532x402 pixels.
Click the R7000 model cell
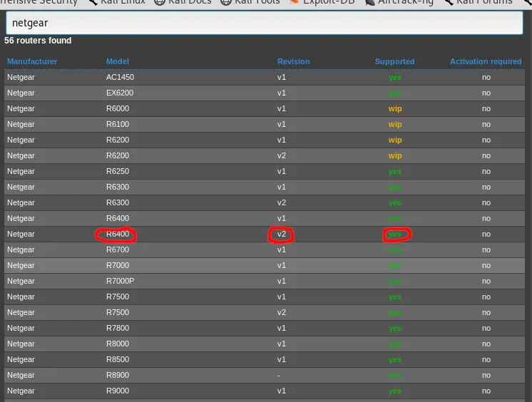[x=118, y=265]
